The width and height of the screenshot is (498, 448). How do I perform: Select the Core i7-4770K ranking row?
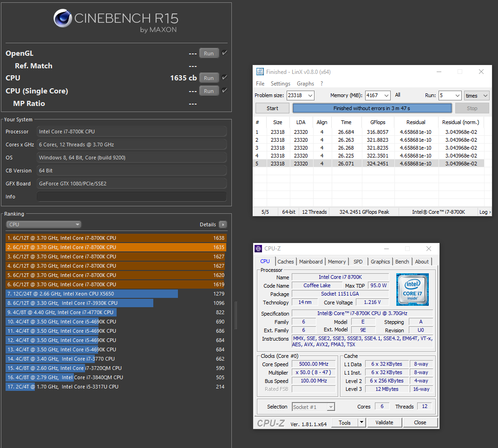coord(116,312)
